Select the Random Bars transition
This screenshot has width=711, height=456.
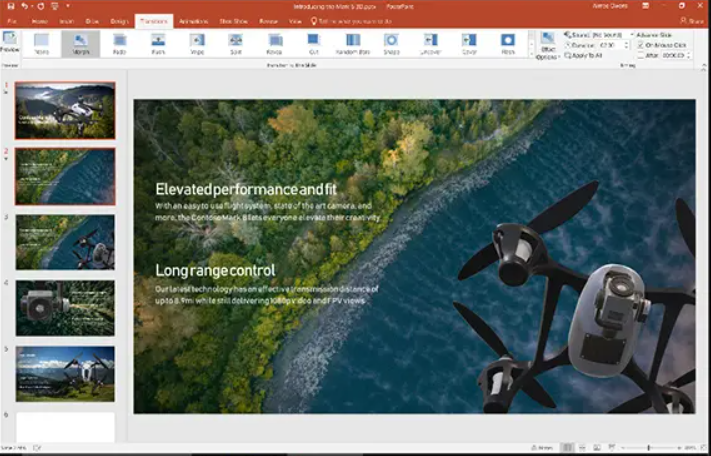[x=353, y=44]
